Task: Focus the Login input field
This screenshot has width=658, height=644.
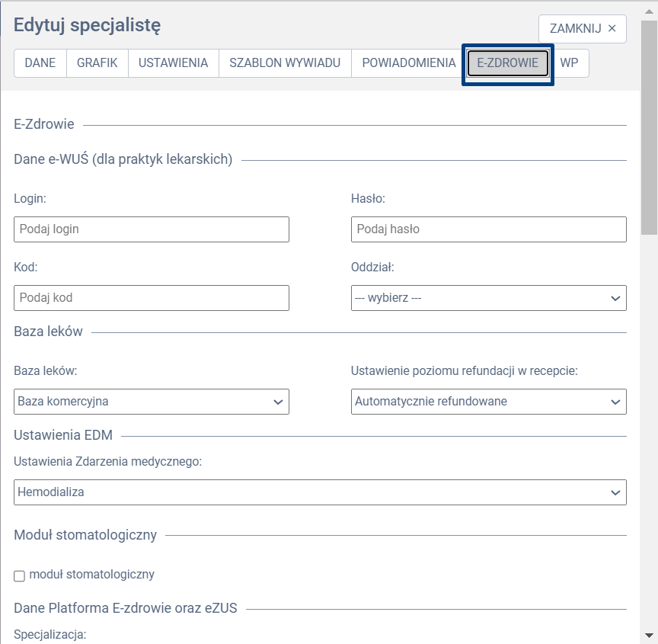Action: [x=152, y=229]
